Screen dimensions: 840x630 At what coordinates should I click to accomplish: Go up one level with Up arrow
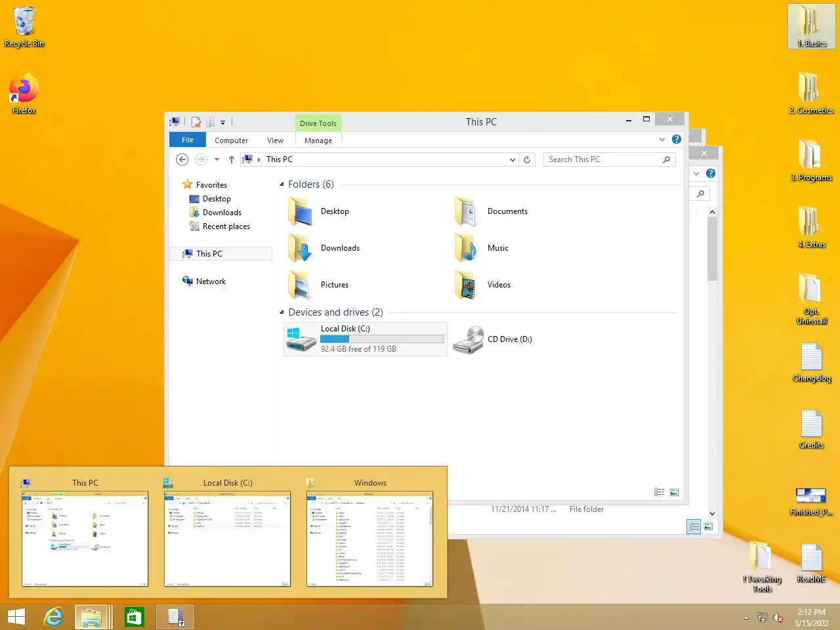[232, 159]
